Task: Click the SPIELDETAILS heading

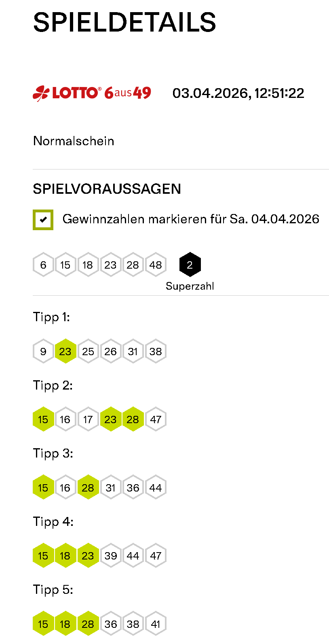Action: 124,22
